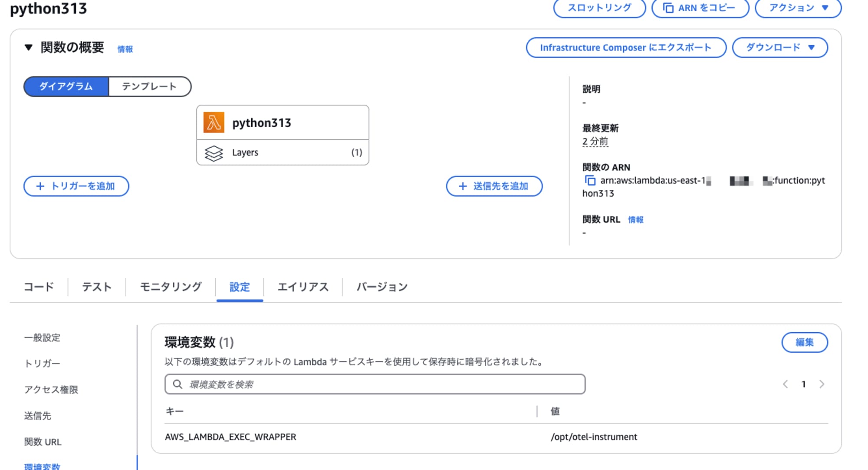Click the 最終更新 label
The image size is (868, 470).
point(600,128)
